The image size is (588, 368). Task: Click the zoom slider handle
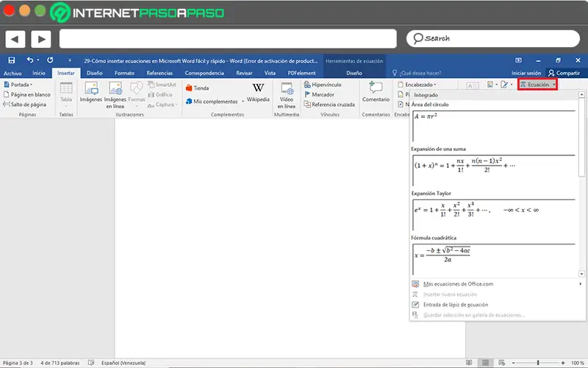tap(538, 363)
